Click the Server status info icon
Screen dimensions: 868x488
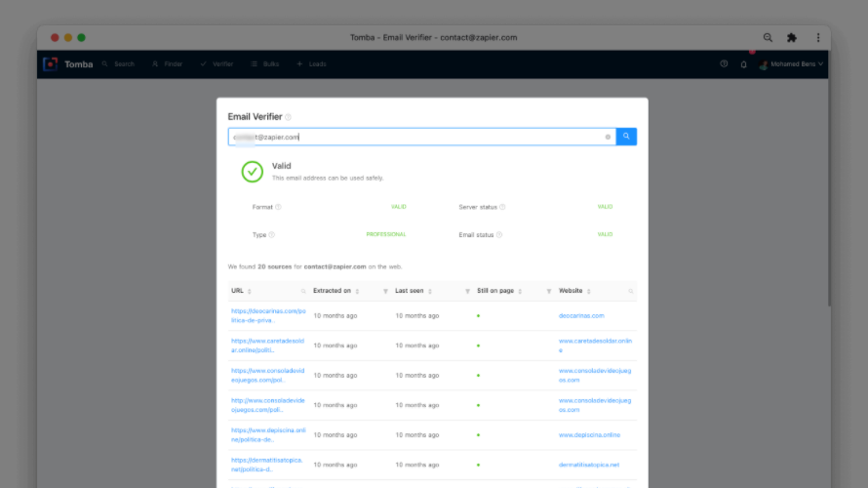pyautogui.click(x=502, y=207)
